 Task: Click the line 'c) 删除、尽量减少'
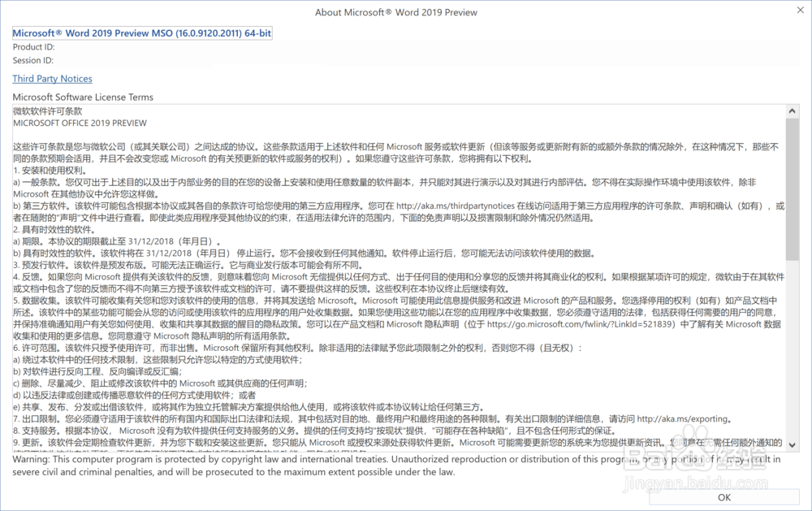(x=161, y=383)
